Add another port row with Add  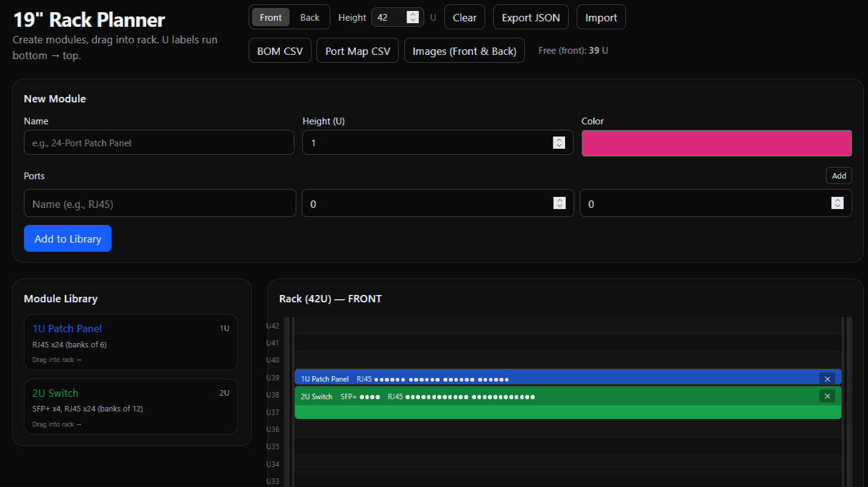coord(839,176)
